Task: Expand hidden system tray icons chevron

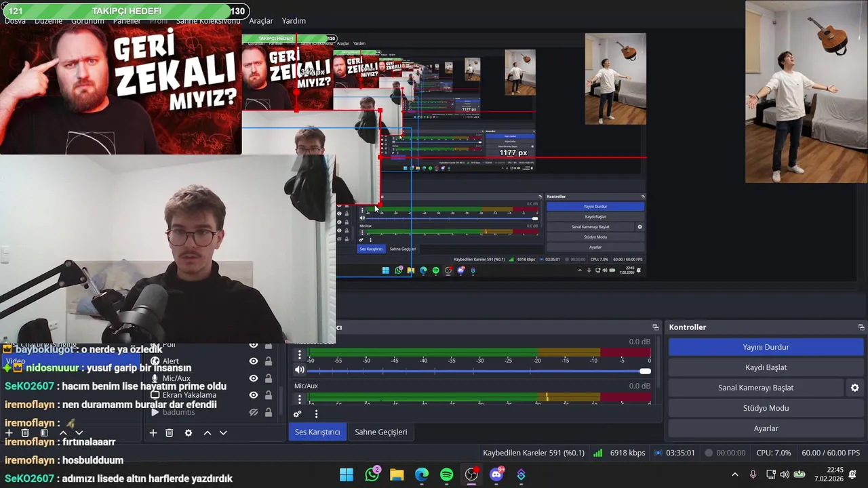Action: click(734, 474)
